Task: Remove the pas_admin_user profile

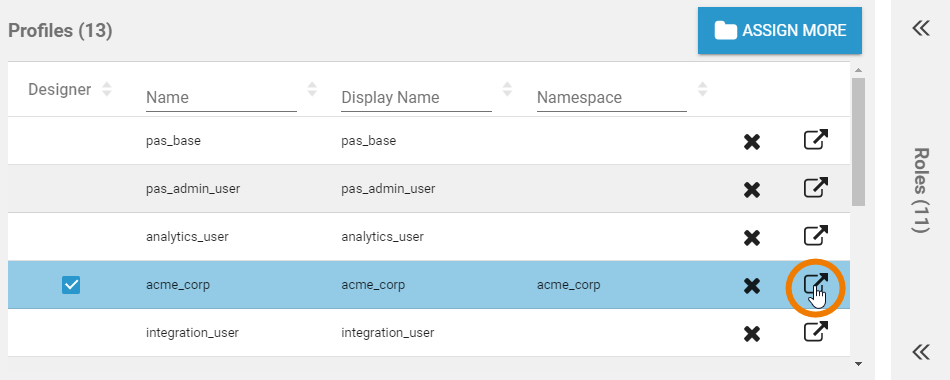Action: (x=752, y=190)
